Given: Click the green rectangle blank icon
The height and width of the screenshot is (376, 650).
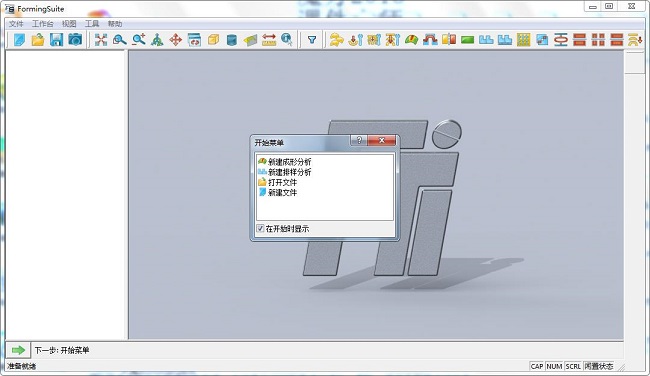Looking at the screenshot, I should [x=468, y=40].
